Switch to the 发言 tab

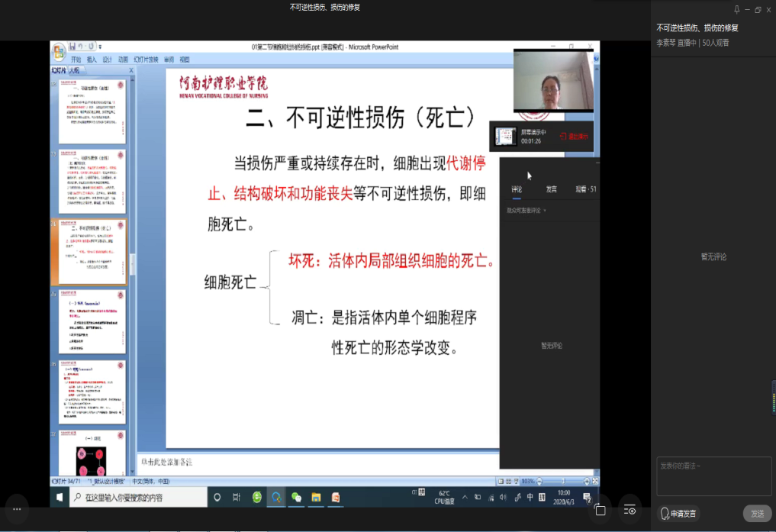point(551,189)
